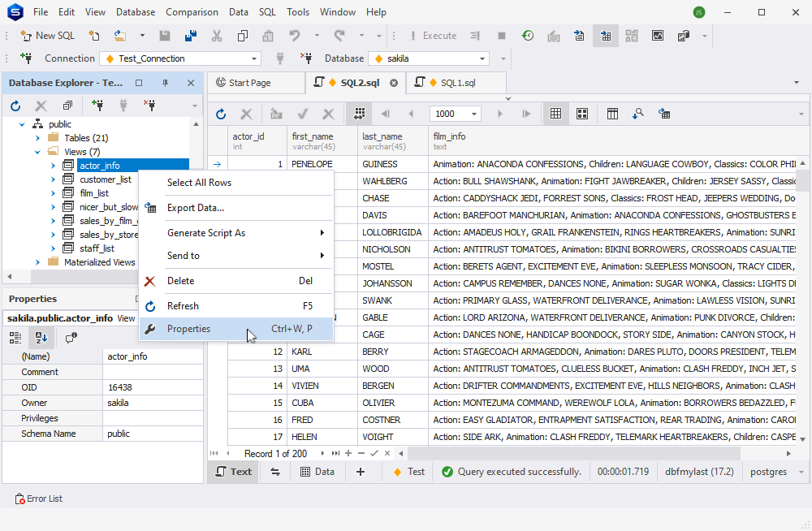812x531 pixels.
Task: Click the Find in grid icon
Action: (x=638, y=114)
